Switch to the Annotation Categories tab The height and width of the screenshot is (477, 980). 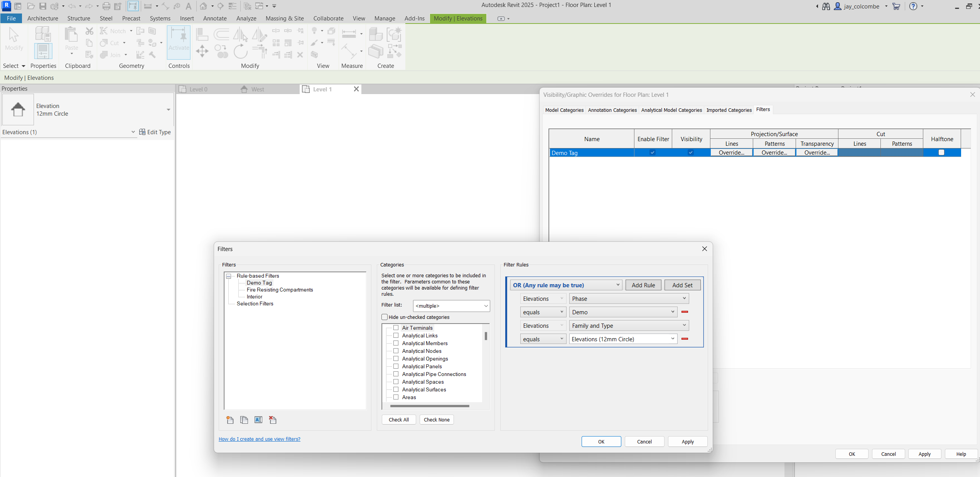(612, 110)
